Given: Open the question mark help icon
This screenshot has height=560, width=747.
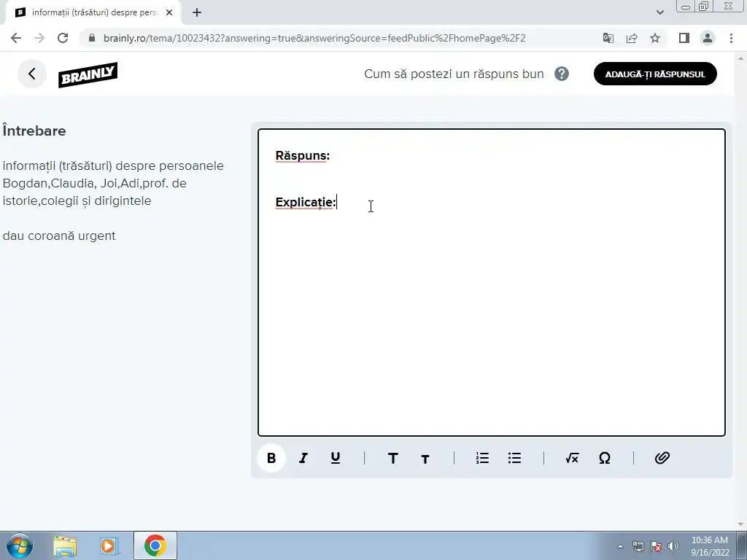Looking at the screenshot, I should coord(562,74).
